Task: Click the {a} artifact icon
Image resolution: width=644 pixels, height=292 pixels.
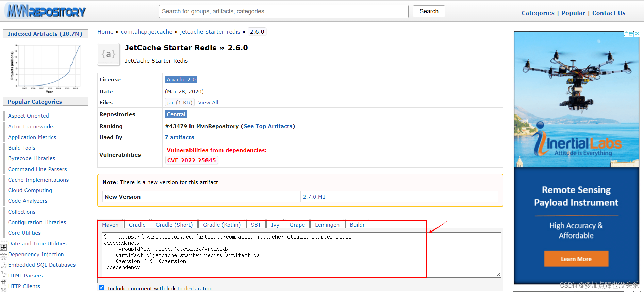Action: click(109, 54)
